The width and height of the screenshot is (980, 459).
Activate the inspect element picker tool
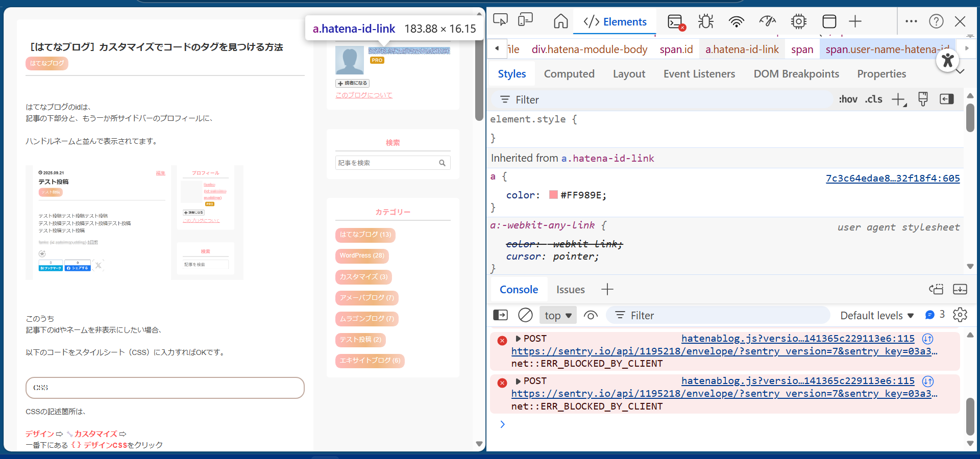[x=500, y=20]
